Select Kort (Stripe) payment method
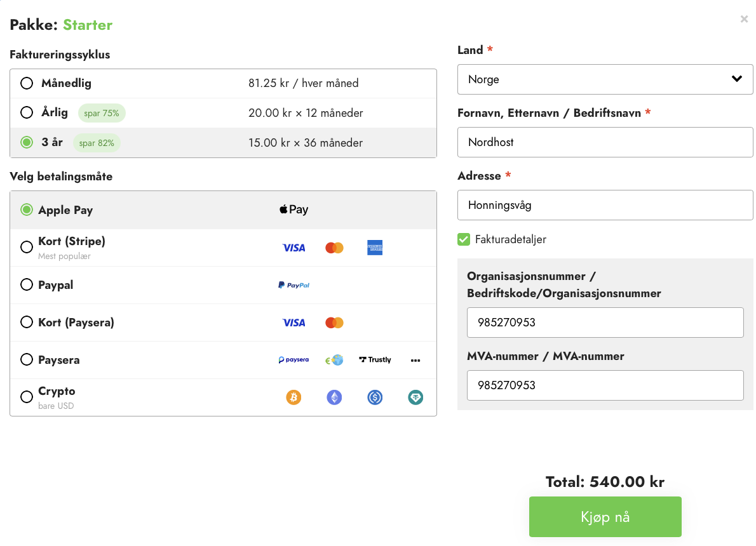756x546 pixels. pos(27,247)
